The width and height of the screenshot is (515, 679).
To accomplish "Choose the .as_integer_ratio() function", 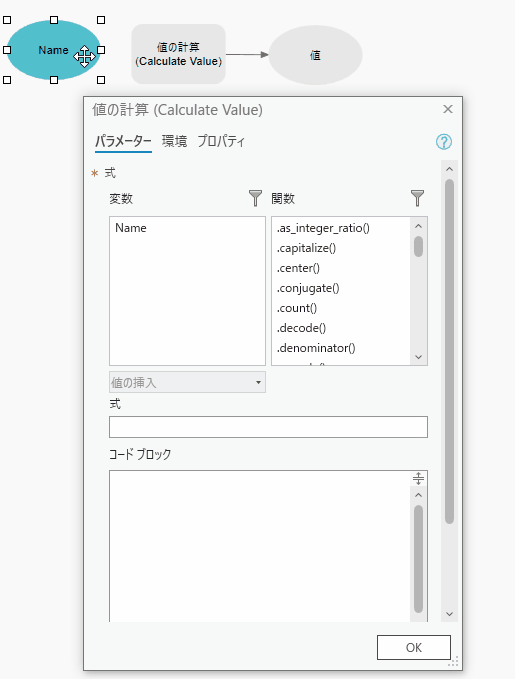I will (x=323, y=228).
